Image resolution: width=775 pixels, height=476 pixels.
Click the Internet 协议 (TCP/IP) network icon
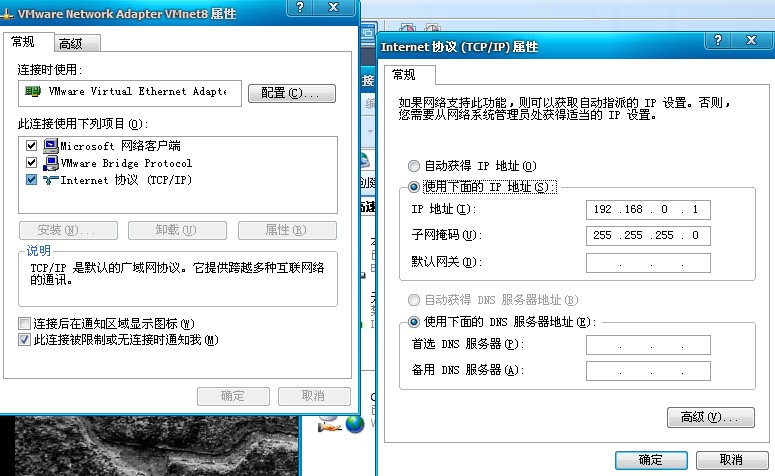50,180
